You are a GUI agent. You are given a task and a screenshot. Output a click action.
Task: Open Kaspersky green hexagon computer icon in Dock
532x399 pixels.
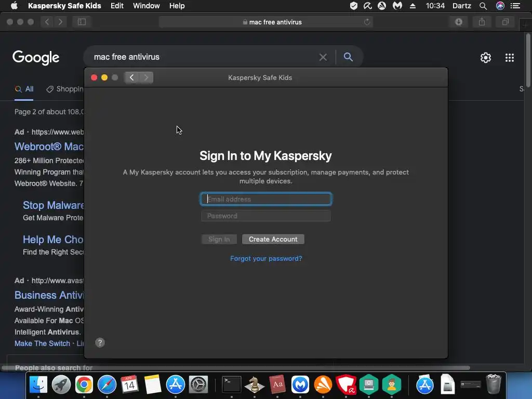[369, 384]
